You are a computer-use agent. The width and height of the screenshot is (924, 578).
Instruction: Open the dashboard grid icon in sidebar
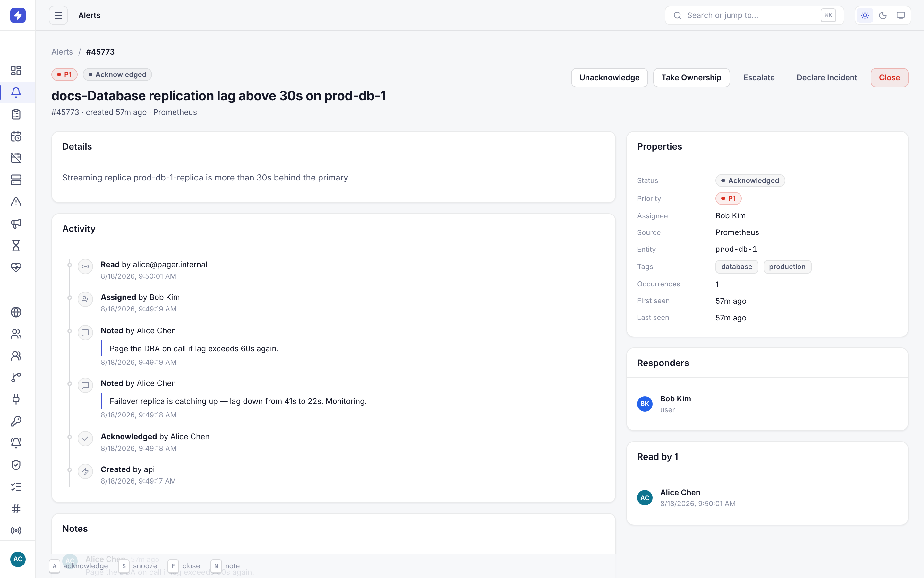[x=16, y=71]
